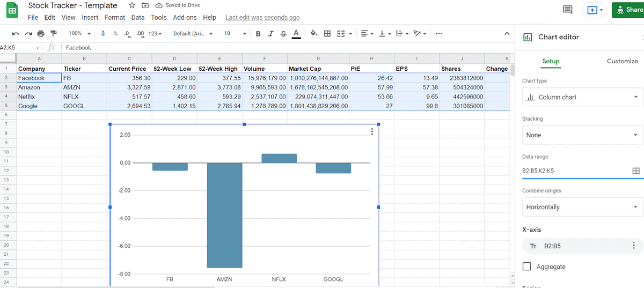Open the Google Sheets home icon
This screenshot has width=644, height=288.
tap(12, 11)
